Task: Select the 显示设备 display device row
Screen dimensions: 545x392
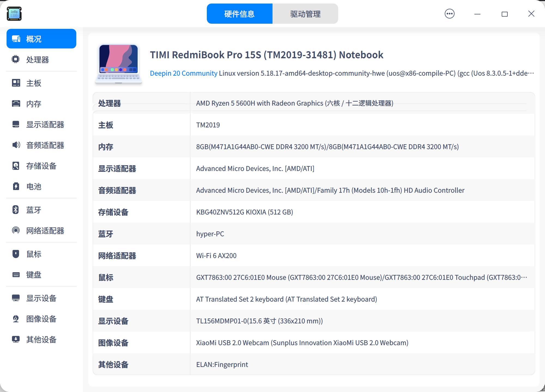Action: (x=41, y=298)
